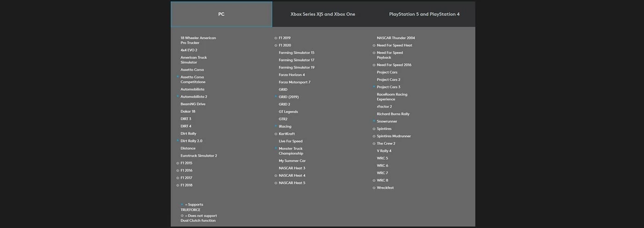The width and height of the screenshot is (644, 228).
Task: Click the no-dual-clutch symbol beside WRC 8
Action: click(374, 181)
